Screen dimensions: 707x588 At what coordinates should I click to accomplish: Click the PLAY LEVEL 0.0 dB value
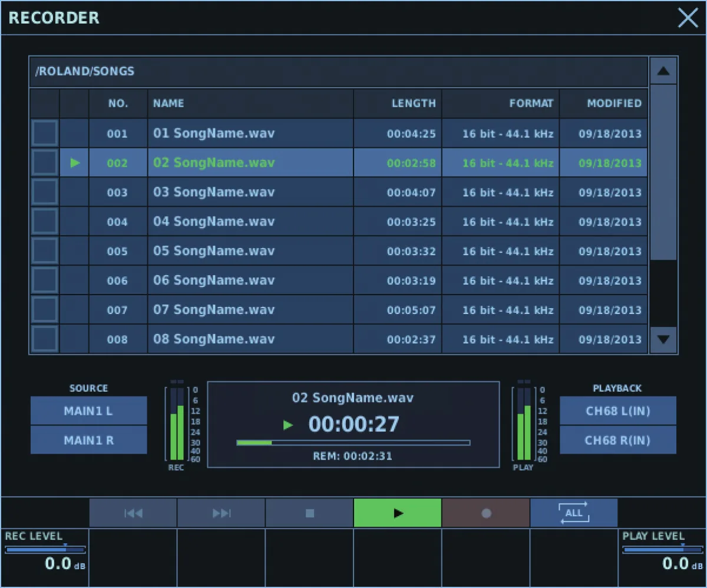(684, 564)
